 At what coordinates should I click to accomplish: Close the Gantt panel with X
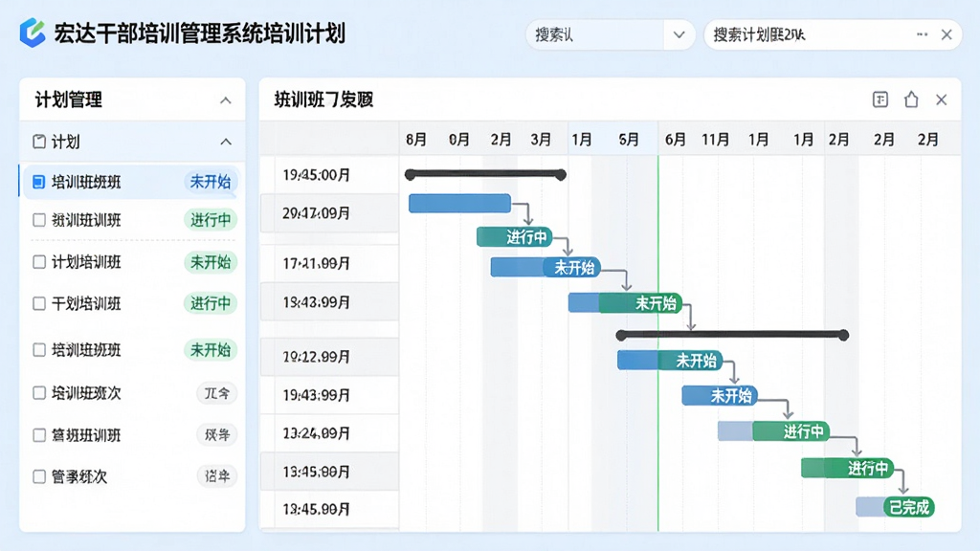click(942, 99)
